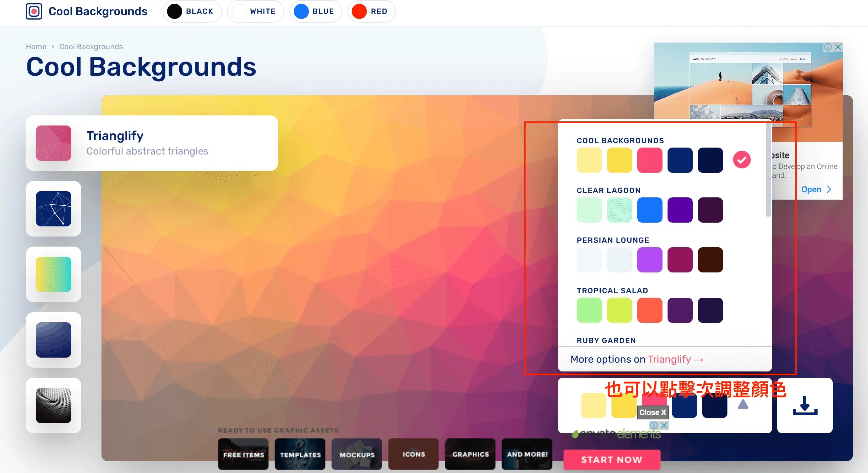Click the palette list scrollbar
This screenshot has height=473, width=868.
pos(768,170)
